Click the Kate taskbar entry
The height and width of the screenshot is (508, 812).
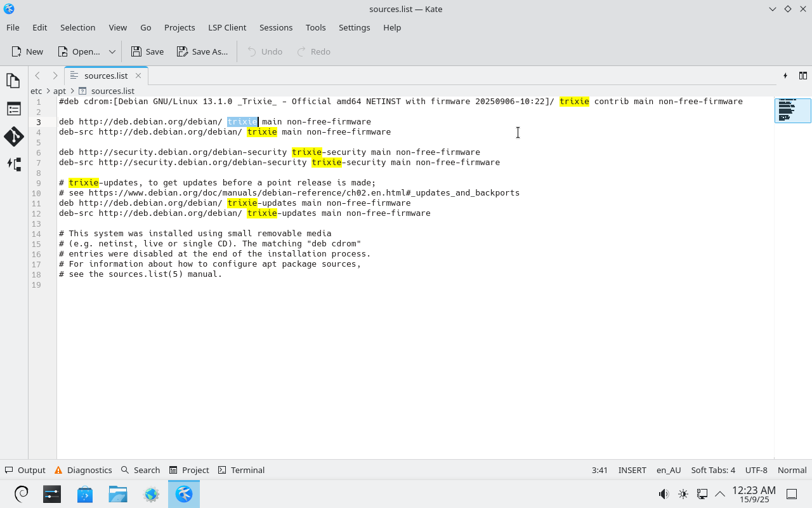pyautogui.click(x=184, y=494)
